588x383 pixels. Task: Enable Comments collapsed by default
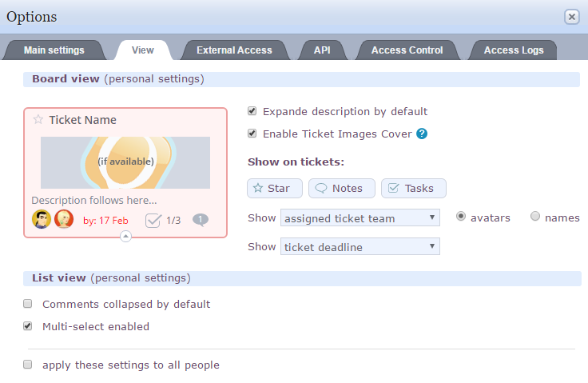tap(28, 303)
